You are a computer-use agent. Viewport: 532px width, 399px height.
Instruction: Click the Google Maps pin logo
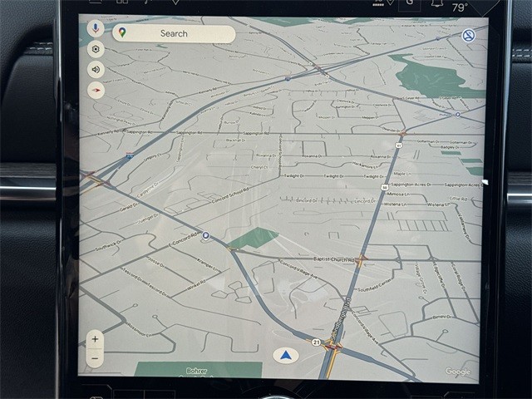123,33
